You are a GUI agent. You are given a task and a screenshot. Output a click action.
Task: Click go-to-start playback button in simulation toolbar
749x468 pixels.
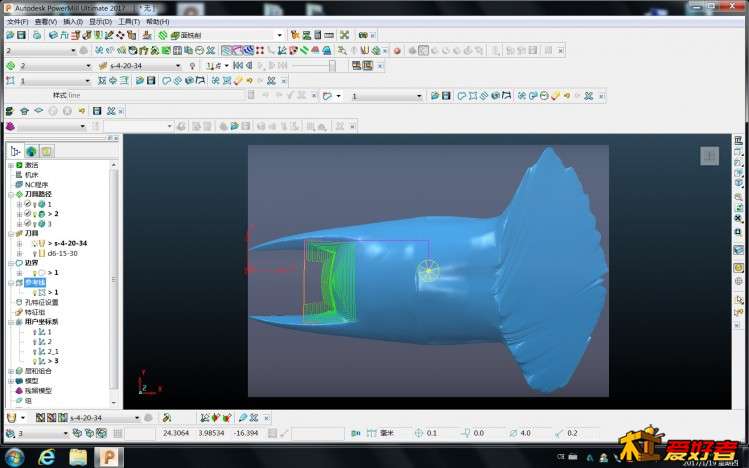click(237, 65)
